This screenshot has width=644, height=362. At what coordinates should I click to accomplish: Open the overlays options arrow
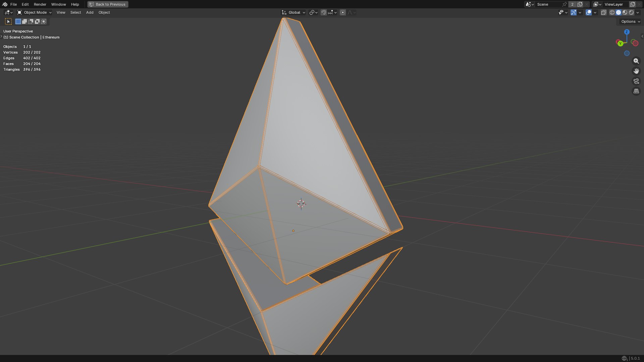(x=595, y=12)
